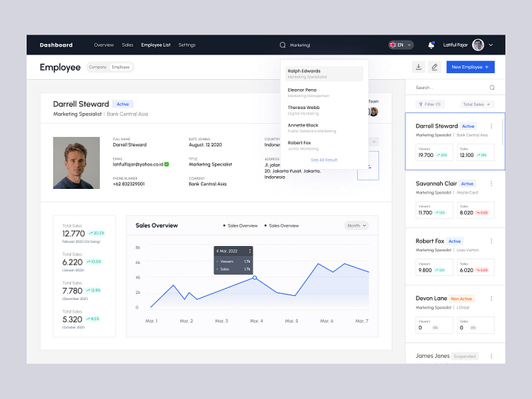532x399 pixels.
Task: Open the notifications bell
Action: pyautogui.click(x=432, y=45)
